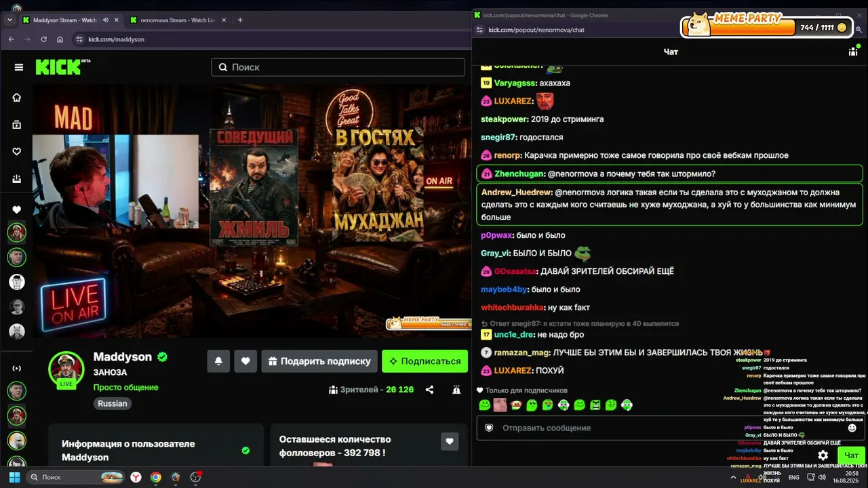Zoom the chat popout page
The height and width of the screenshot is (488, 868).
tap(859, 30)
